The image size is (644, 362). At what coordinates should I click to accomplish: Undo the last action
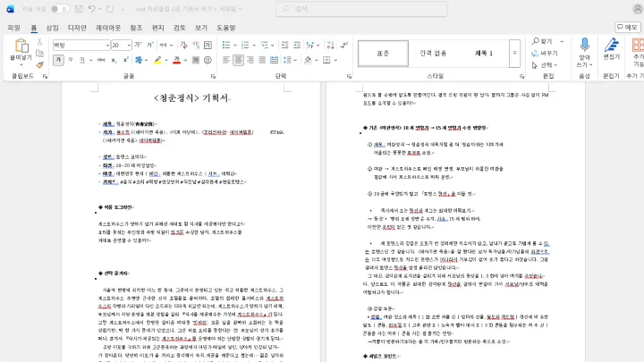[x=92, y=9]
